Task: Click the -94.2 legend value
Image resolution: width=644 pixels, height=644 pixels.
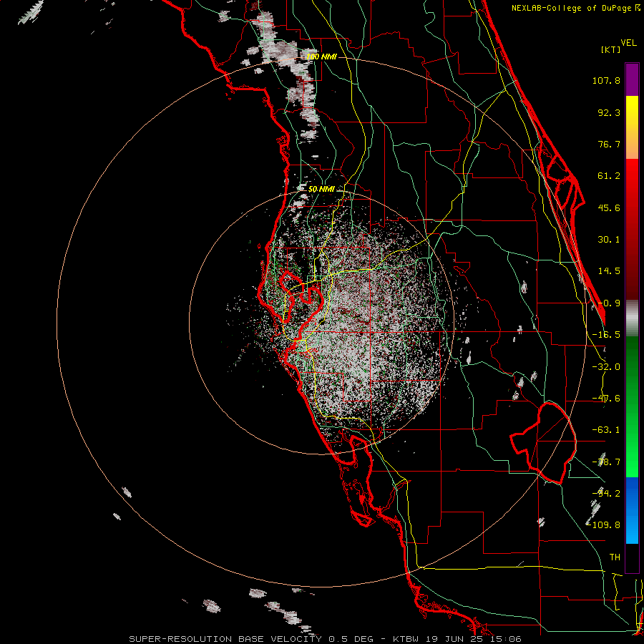Action: 606,494
